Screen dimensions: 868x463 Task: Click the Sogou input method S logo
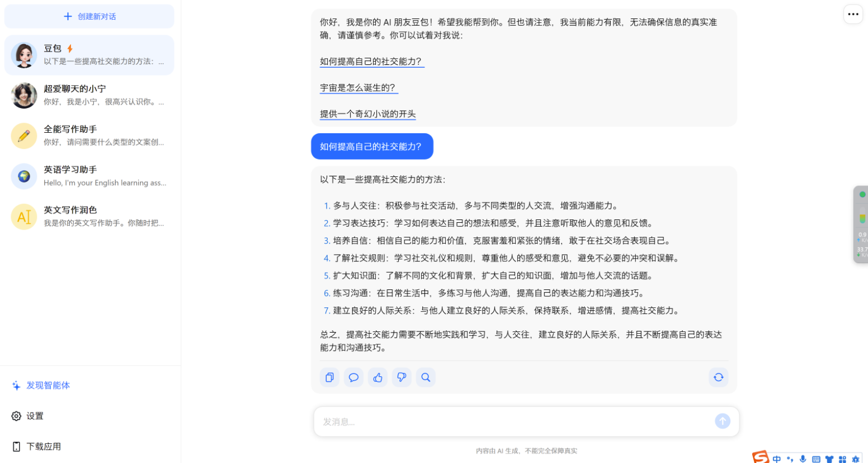click(760, 457)
